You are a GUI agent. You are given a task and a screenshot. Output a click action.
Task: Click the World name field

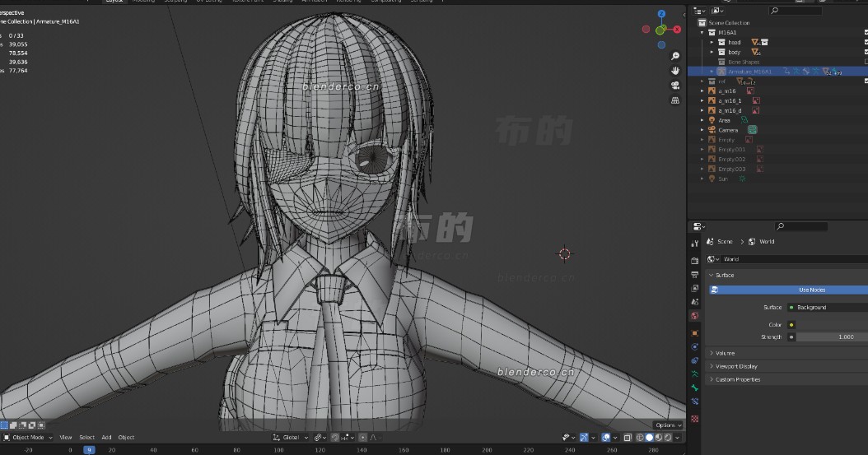click(795, 258)
